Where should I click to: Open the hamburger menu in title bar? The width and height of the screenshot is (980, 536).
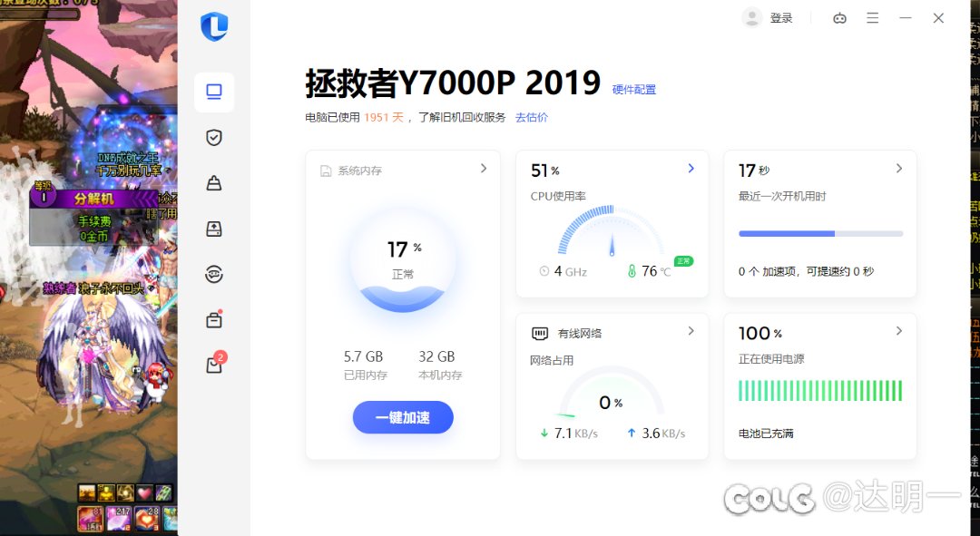(873, 18)
